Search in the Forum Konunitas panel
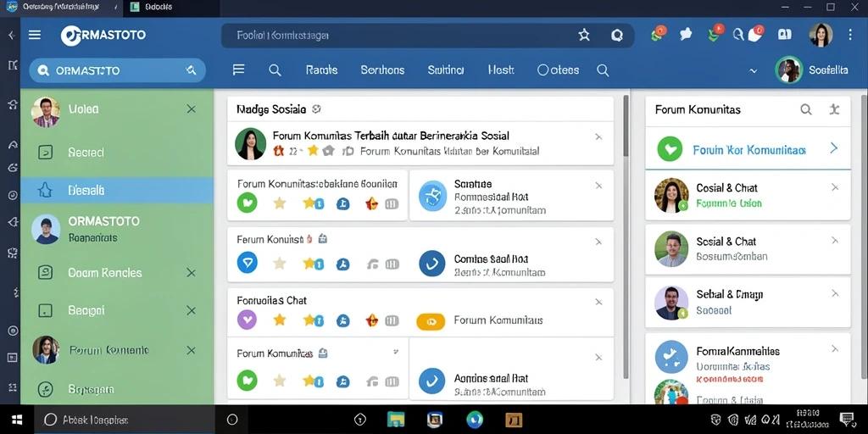 coord(806,109)
